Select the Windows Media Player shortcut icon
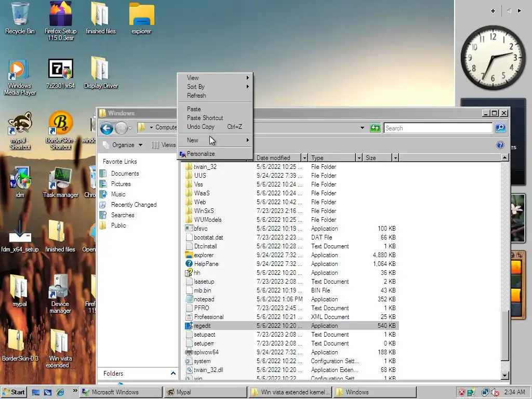Screen dimensions: 532x399 point(19,77)
